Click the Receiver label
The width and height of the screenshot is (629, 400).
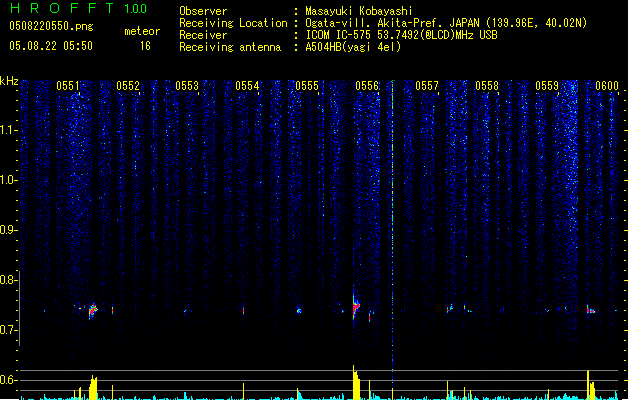(203, 35)
